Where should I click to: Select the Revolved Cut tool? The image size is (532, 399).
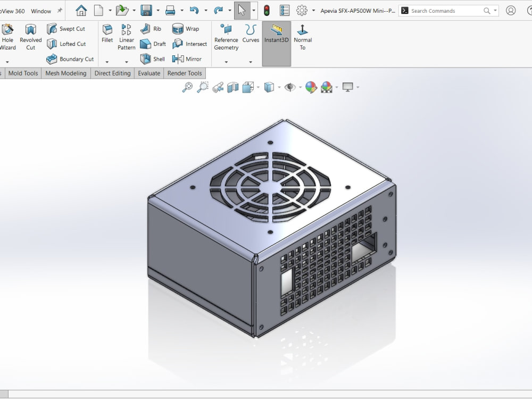(30, 37)
